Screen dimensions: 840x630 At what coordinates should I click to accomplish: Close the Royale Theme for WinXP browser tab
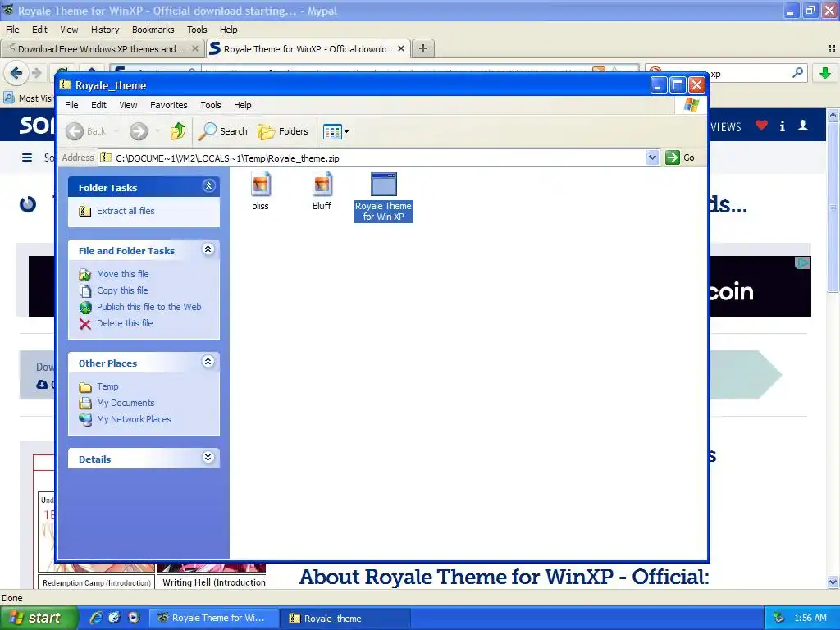click(400, 48)
